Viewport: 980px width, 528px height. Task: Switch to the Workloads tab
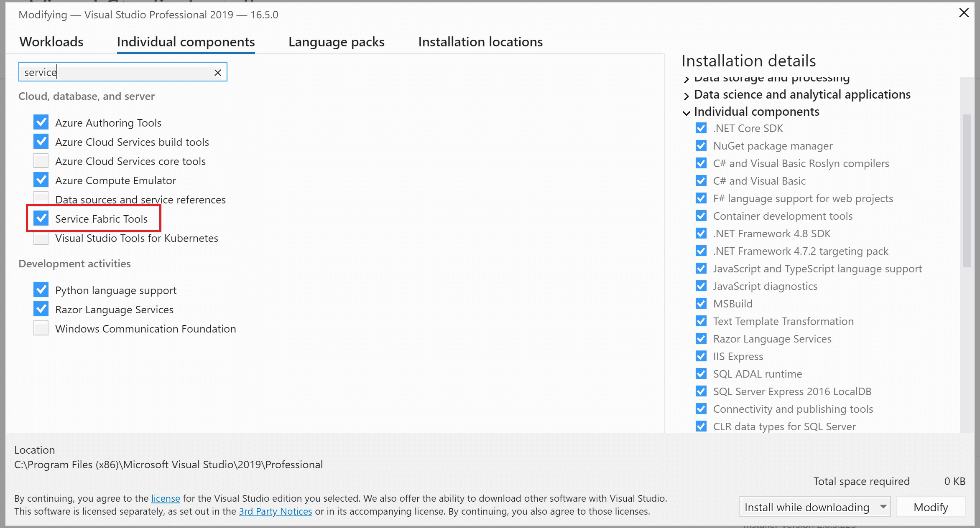pyautogui.click(x=51, y=41)
